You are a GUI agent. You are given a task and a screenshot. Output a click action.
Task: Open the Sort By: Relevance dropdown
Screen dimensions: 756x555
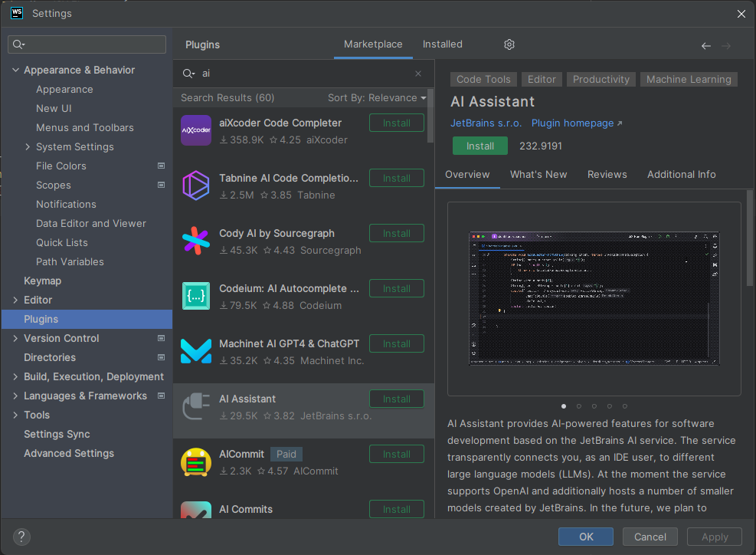(x=377, y=97)
